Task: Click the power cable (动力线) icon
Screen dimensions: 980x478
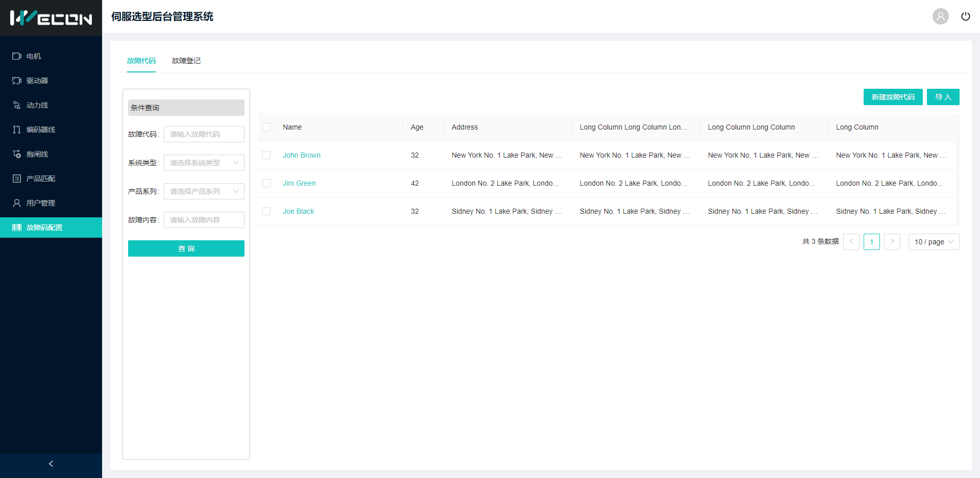Action: (17, 105)
